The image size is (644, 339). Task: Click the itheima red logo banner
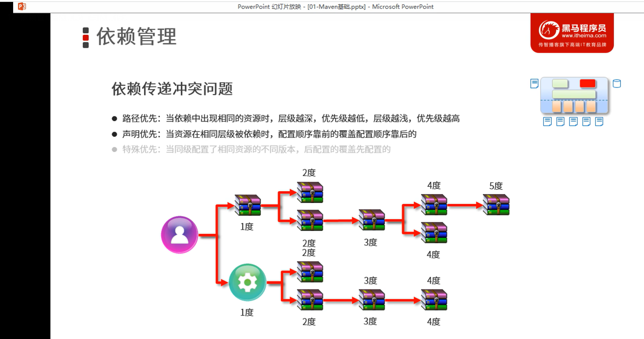572,33
